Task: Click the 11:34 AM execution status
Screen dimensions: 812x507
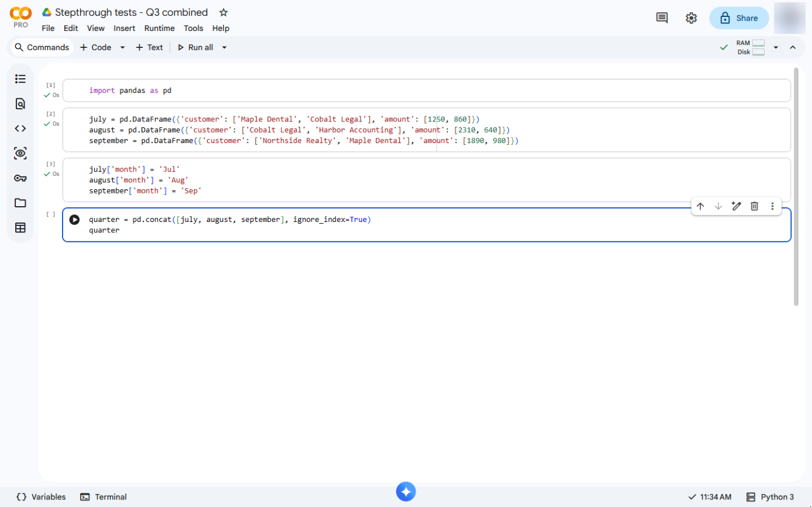Action: [x=709, y=497]
